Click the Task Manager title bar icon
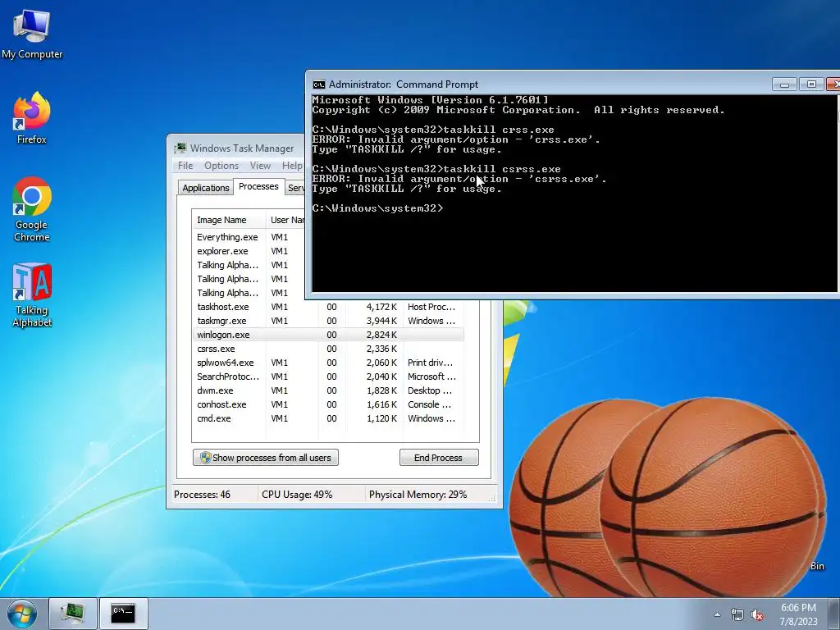 (x=180, y=148)
